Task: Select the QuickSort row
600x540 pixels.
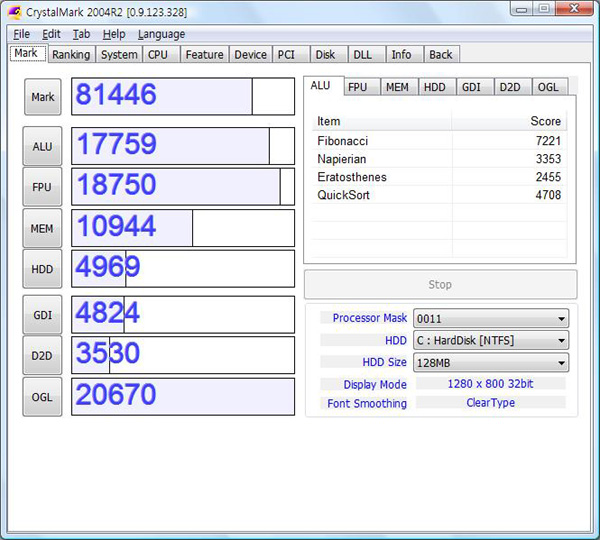Action: tap(439, 195)
